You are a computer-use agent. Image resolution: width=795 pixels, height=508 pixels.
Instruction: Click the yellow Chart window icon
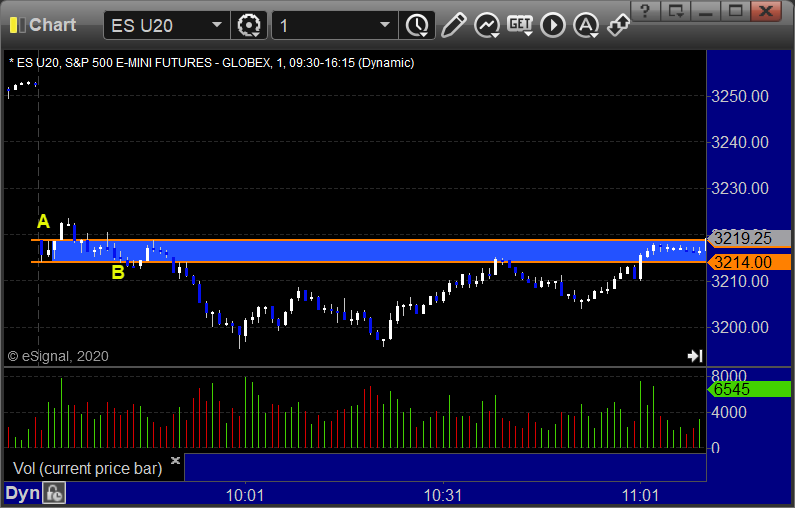coord(17,25)
